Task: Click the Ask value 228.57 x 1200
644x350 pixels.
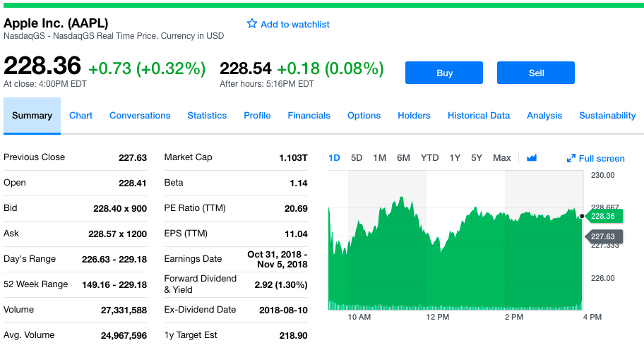Action: click(x=117, y=234)
